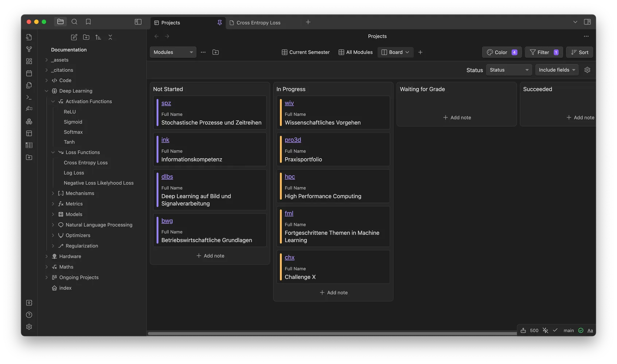
Task: Select the card dashboard icon in the ribbon
Action: pyautogui.click(x=29, y=61)
